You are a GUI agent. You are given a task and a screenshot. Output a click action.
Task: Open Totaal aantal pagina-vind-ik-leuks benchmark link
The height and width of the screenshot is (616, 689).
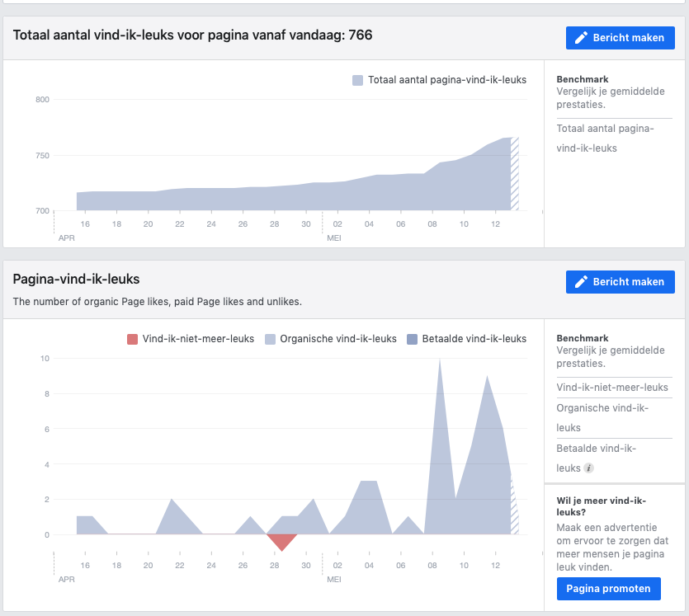tap(605, 139)
